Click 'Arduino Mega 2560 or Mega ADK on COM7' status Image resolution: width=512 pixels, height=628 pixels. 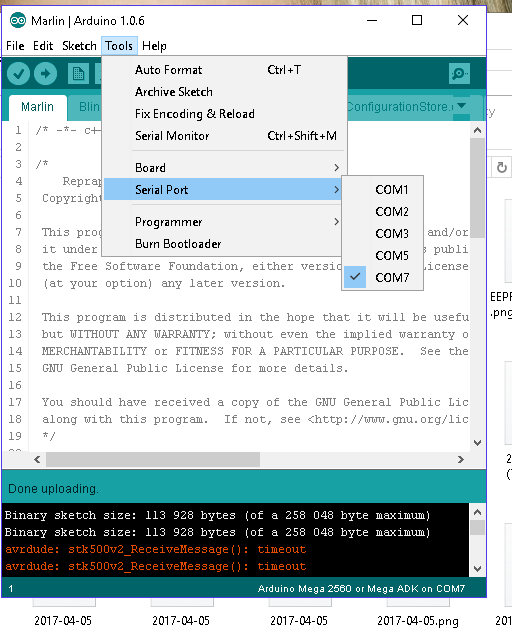click(x=361, y=588)
